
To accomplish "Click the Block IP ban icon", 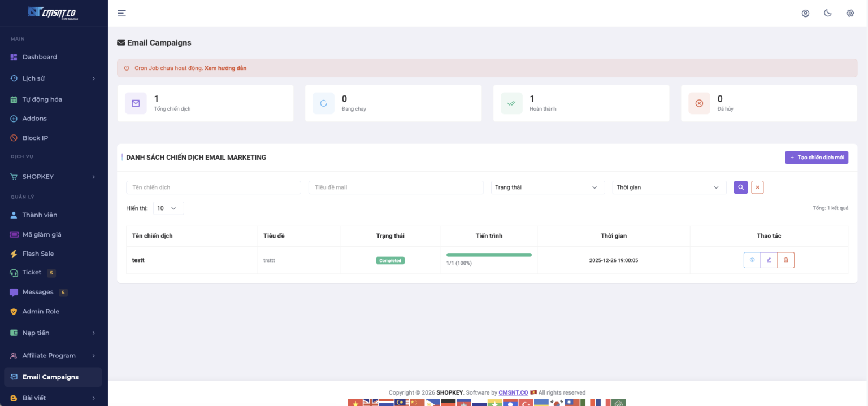I will 14,138.
